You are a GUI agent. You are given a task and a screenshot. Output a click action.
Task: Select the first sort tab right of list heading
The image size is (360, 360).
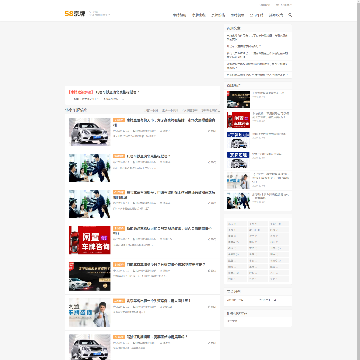point(152,110)
